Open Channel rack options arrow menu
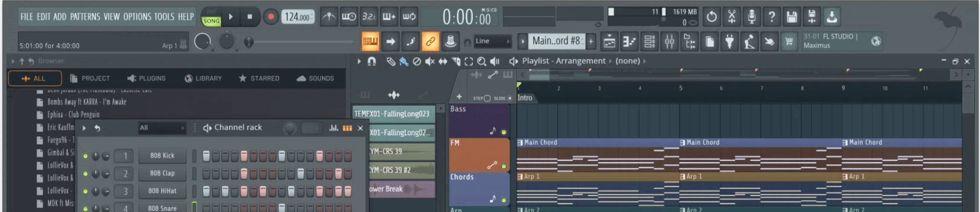 85,128
